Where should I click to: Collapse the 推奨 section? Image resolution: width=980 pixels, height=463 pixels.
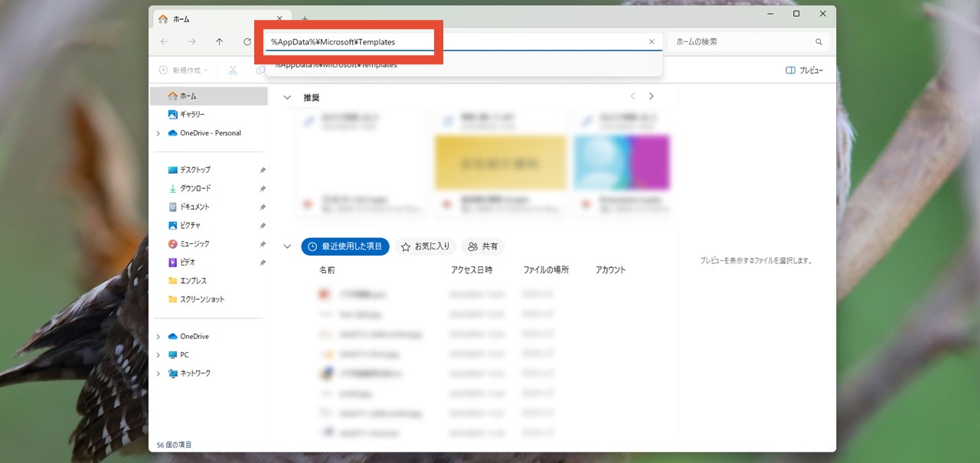pyautogui.click(x=287, y=97)
